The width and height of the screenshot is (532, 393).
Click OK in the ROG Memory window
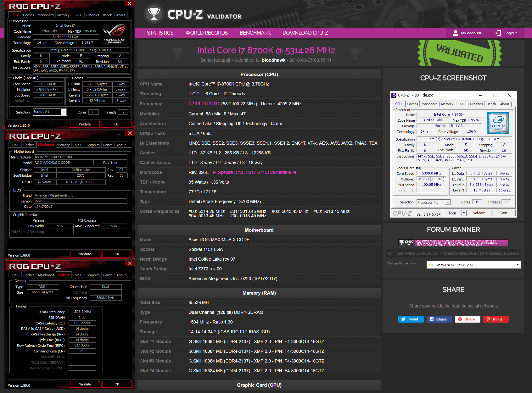117,384
